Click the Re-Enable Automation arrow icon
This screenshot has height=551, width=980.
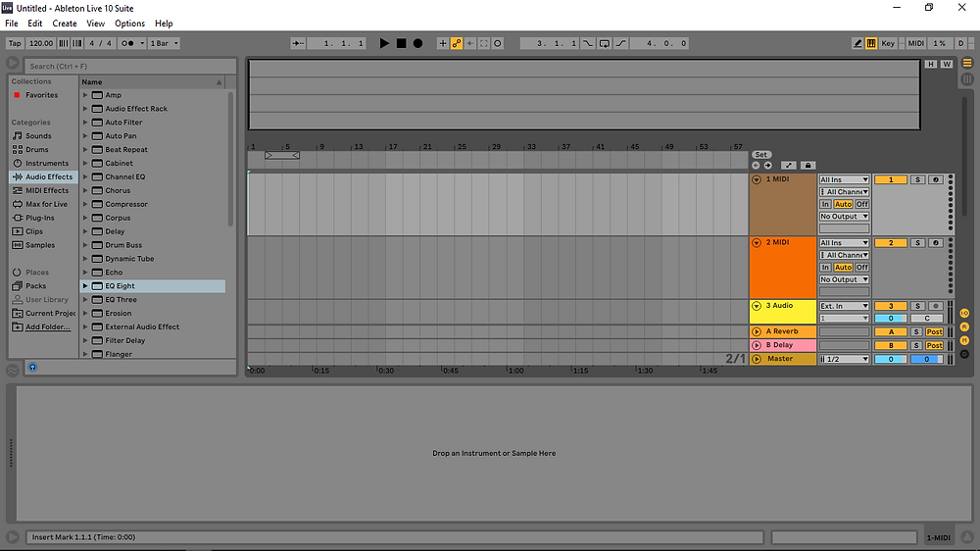470,43
